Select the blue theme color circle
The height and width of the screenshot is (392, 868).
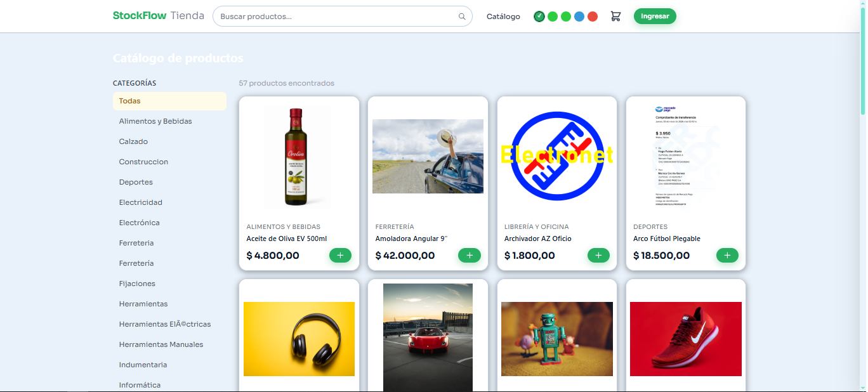579,16
